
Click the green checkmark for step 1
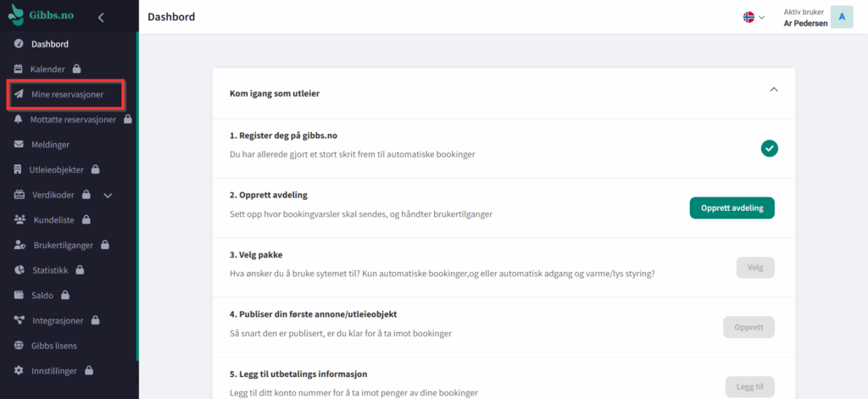click(x=769, y=148)
